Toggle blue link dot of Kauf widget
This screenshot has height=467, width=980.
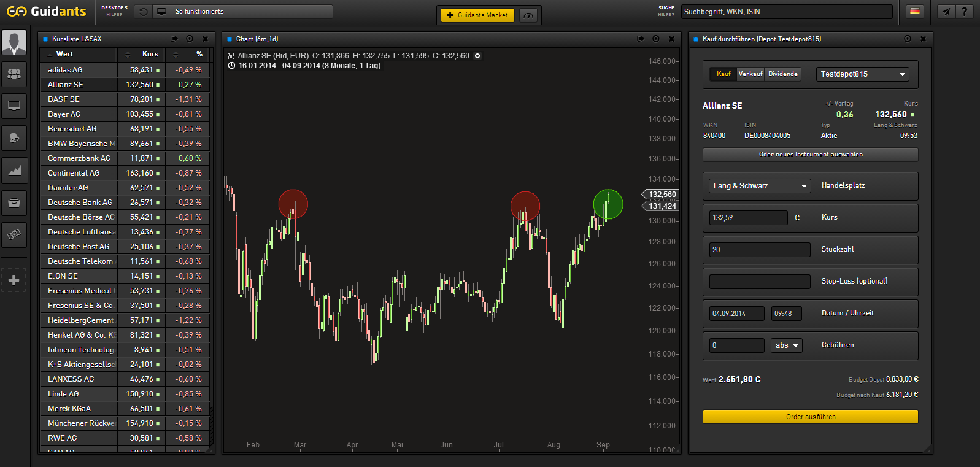pyautogui.click(x=696, y=39)
